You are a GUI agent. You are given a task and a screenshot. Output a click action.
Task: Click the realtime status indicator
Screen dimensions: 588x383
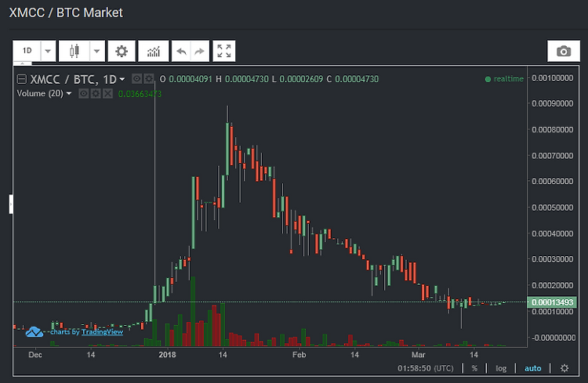pyautogui.click(x=504, y=78)
